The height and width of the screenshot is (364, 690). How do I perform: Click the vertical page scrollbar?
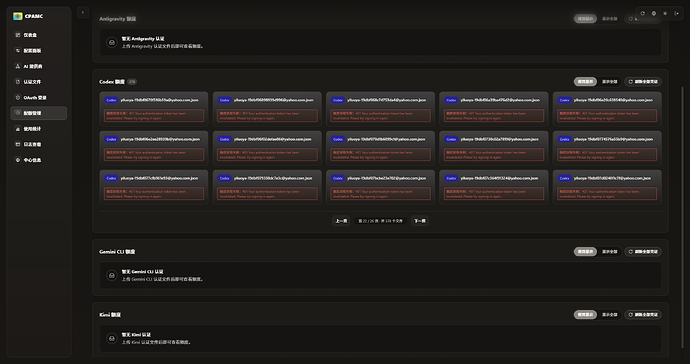[683, 216]
